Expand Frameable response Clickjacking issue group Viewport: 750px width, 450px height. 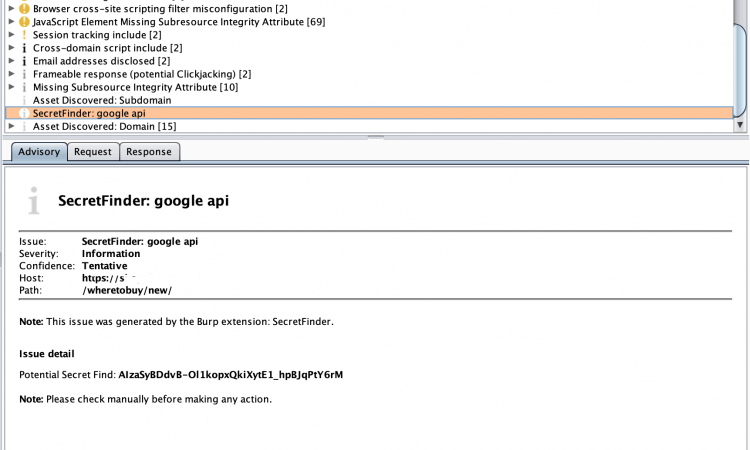tap(11, 74)
